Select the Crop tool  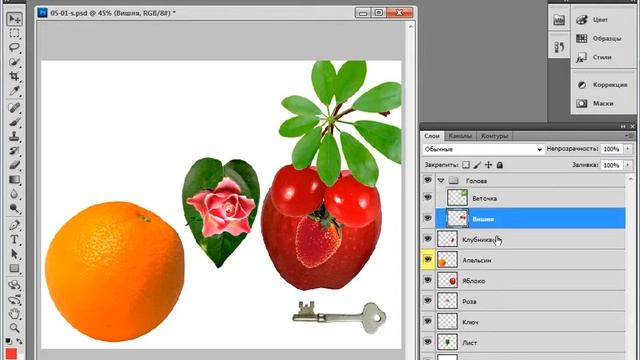(x=14, y=76)
